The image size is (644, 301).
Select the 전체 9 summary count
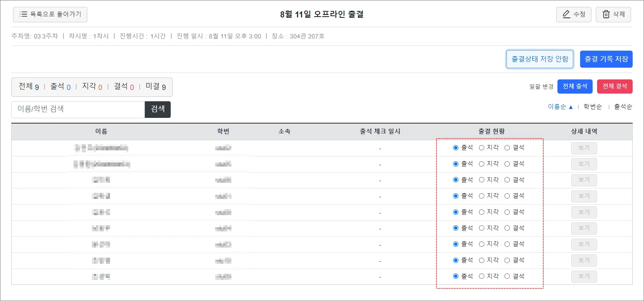[x=29, y=87]
